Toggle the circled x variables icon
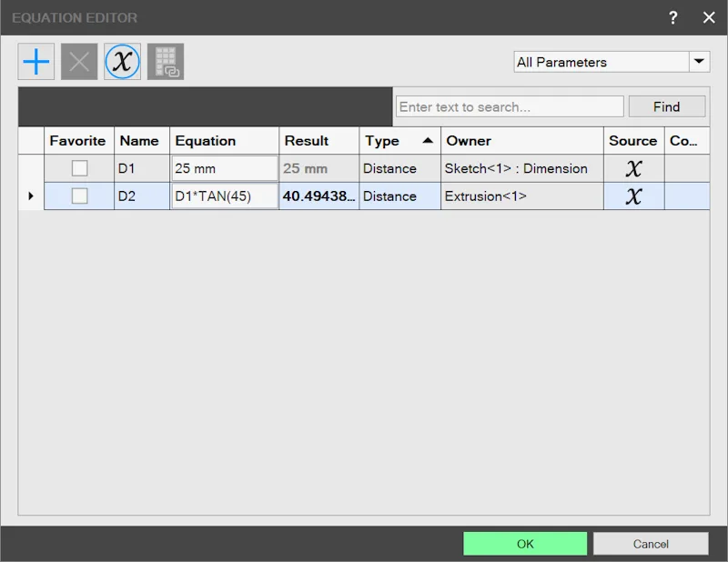Image resolution: width=728 pixels, height=562 pixels. click(123, 62)
